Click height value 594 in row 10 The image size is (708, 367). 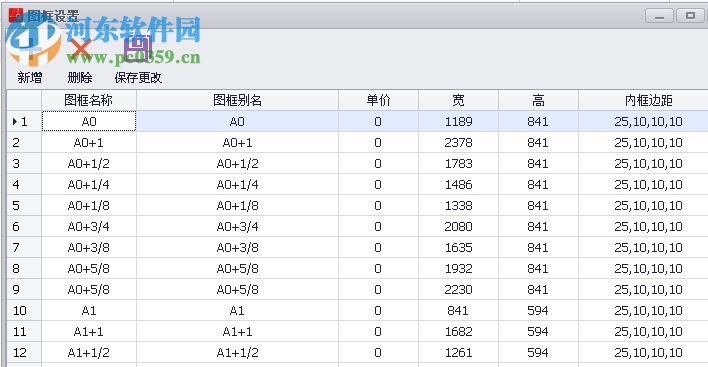[x=538, y=311]
